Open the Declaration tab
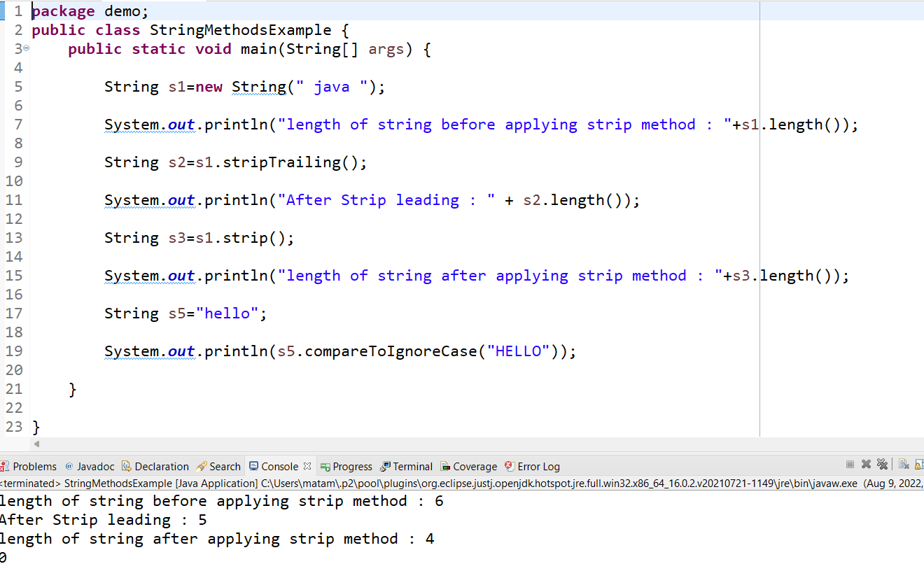 (x=155, y=467)
